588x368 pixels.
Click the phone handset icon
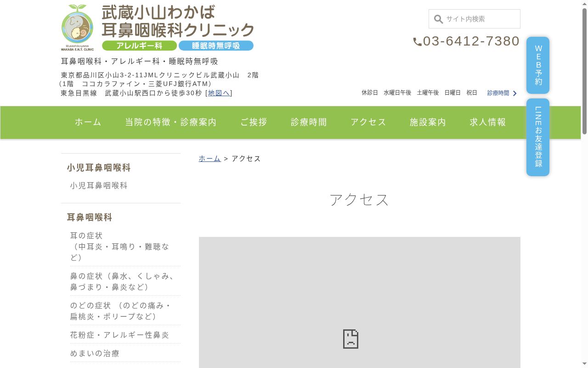pyautogui.click(x=417, y=42)
